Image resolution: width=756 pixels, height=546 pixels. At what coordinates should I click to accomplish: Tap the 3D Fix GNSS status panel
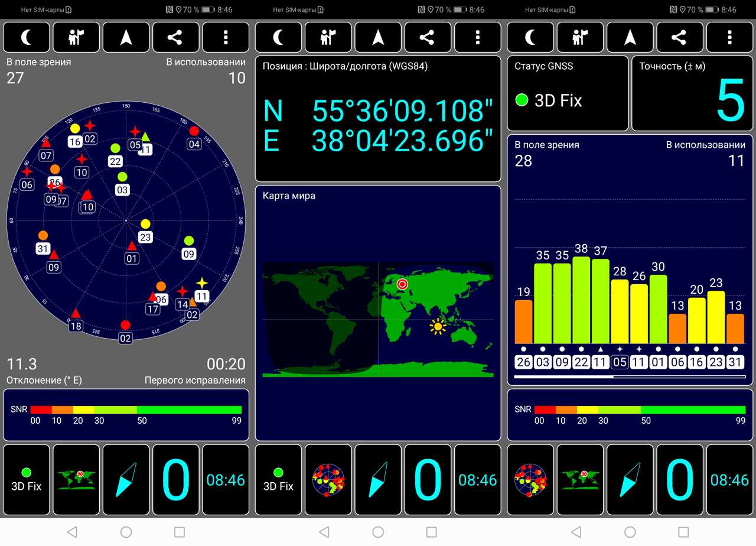point(567,93)
